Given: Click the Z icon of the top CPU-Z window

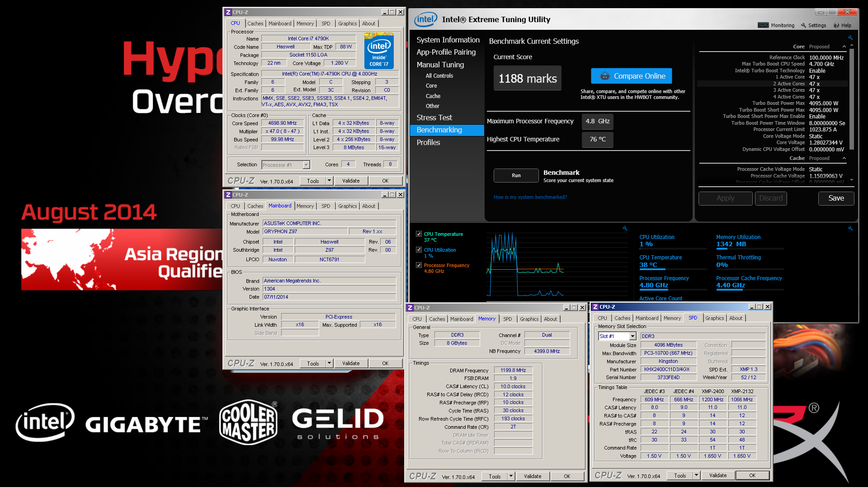Looking at the screenshot, I should 228,12.
